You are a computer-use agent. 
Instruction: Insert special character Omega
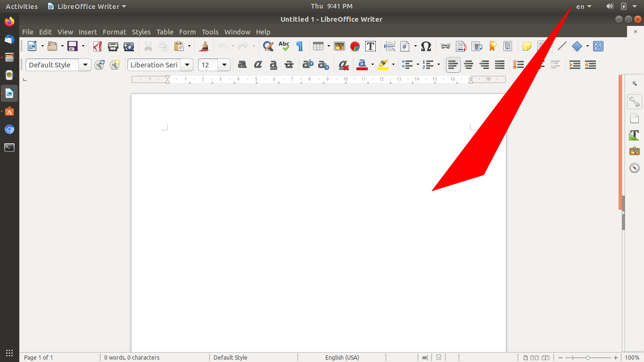[x=426, y=46]
